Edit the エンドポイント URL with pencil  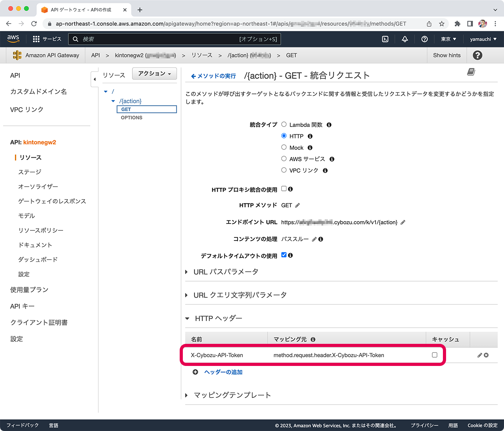tap(403, 222)
